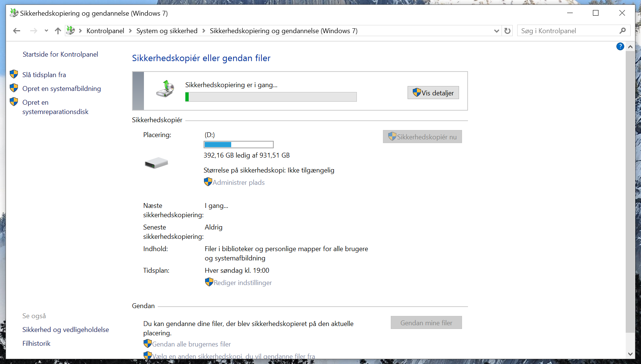Image resolution: width=641 pixels, height=364 pixels.
Task: Refresh the Control Panel page
Action: pos(507,31)
